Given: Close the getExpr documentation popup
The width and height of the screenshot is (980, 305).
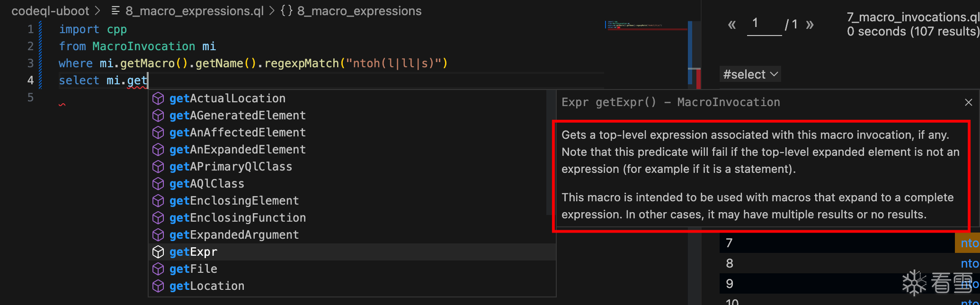Looking at the screenshot, I should click(x=968, y=102).
